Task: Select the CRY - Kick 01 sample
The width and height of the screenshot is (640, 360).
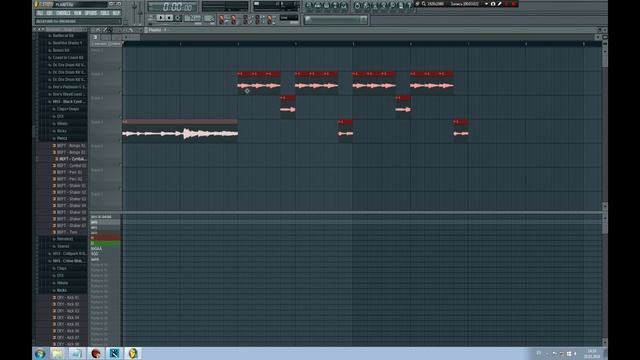Action: pos(67,298)
